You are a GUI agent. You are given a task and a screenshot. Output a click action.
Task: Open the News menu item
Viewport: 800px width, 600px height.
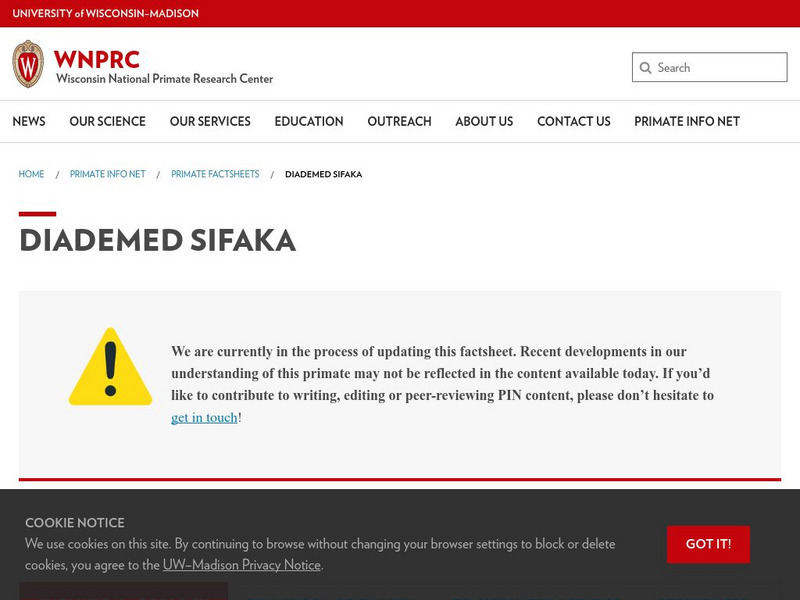(x=29, y=121)
